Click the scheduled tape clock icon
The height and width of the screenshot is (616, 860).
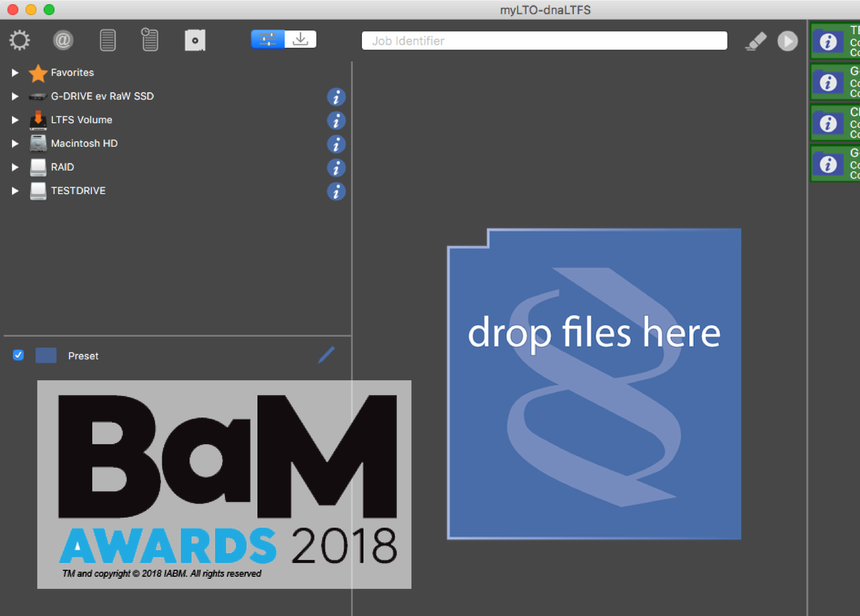(150, 39)
